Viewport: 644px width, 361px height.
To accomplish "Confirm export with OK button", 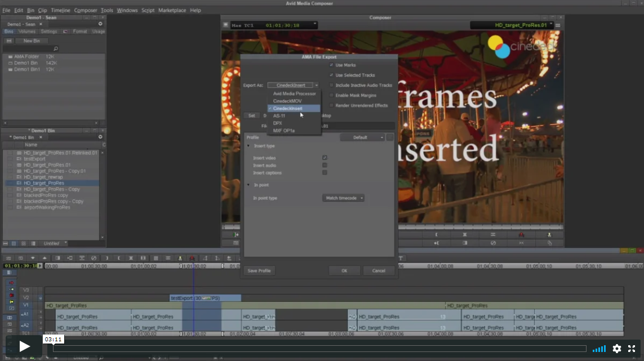I will [x=344, y=271].
